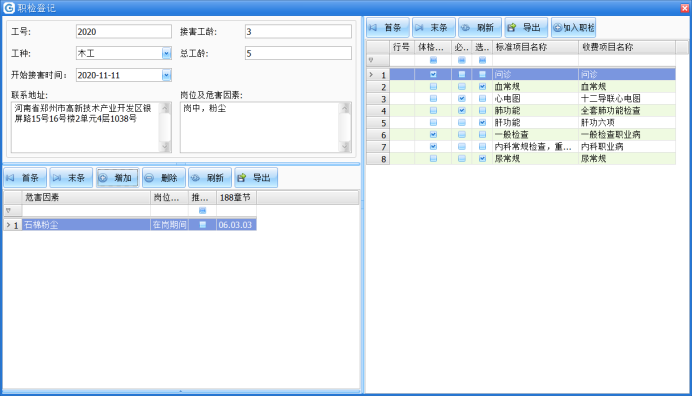Toggle the 体格 checkbox for 一般检查 row
Image resolution: width=693 pixels, height=396 pixels.
[x=433, y=134]
